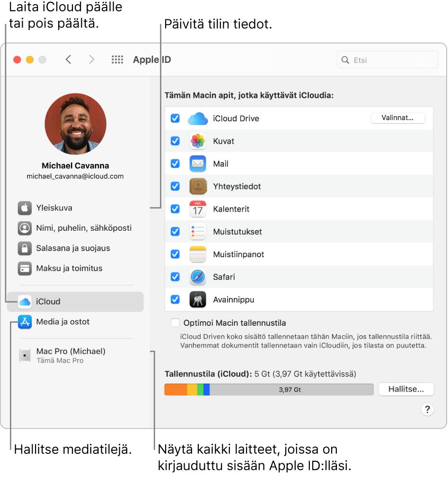The width and height of the screenshot is (448, 478).
Task: Select the Yleiskuva sidebar icon
Action: coord(25,208)
